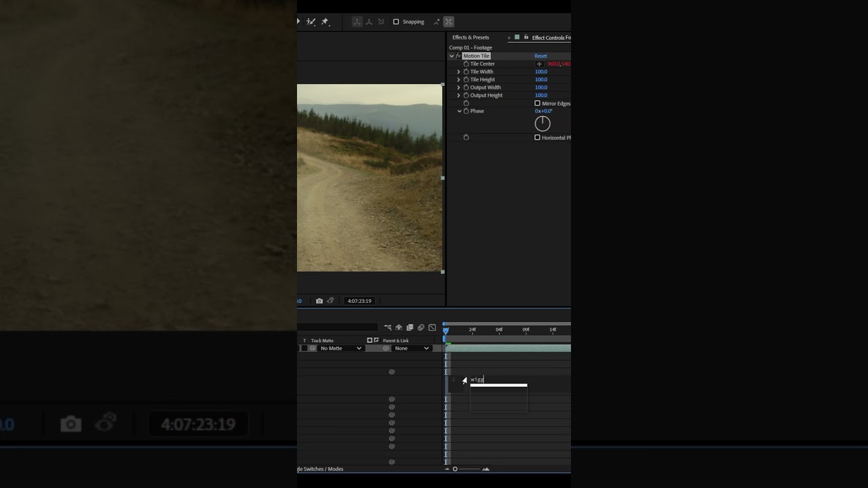Expand the Tile Height property

[x=458, y=79]
